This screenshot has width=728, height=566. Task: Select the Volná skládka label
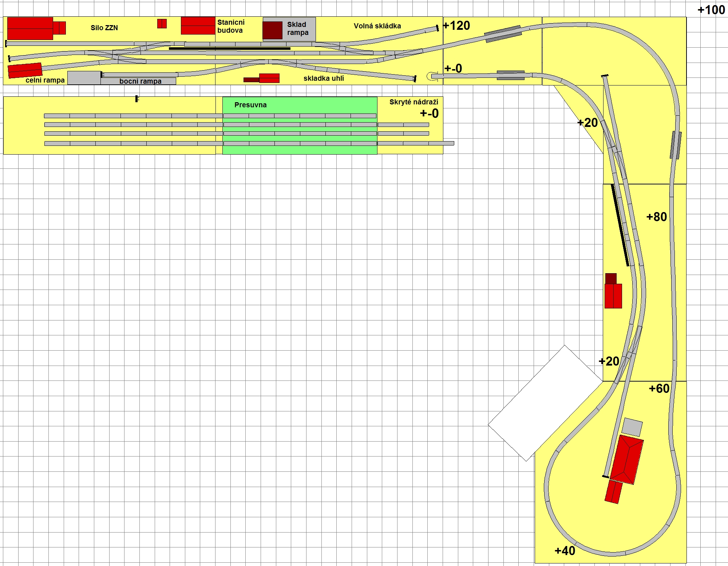[x=377, y=26]
